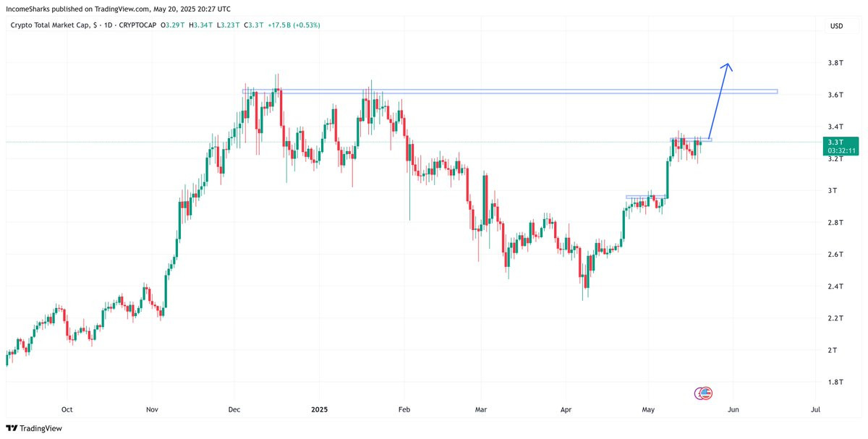Click the green 3.3T current price label
The width and height of the screenshot is (868, 439).
pyautogui.click(x=841, y=146)
